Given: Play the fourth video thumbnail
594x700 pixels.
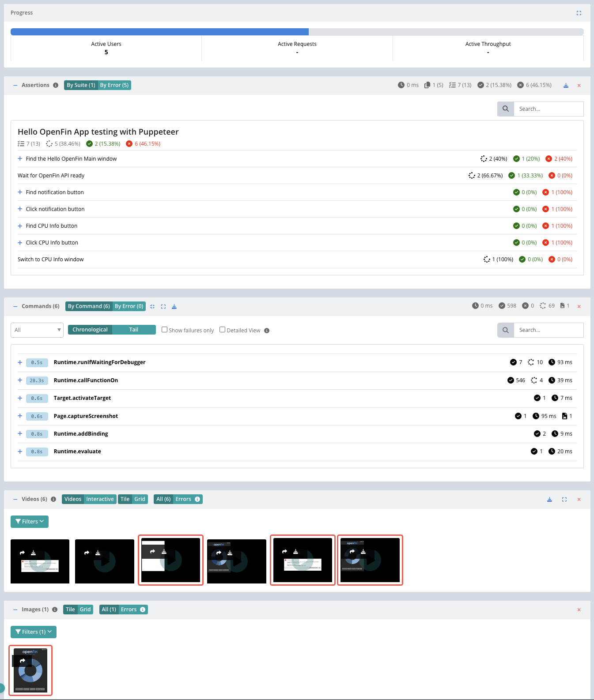Looking at the screenshot, I should click(238, 561).
